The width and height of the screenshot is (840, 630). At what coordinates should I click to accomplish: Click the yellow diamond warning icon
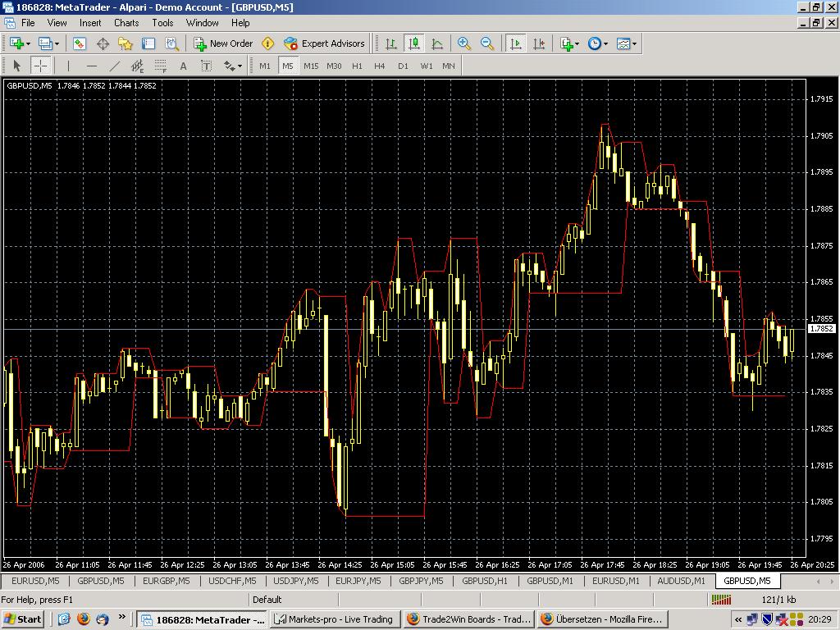tap(268, 44)
